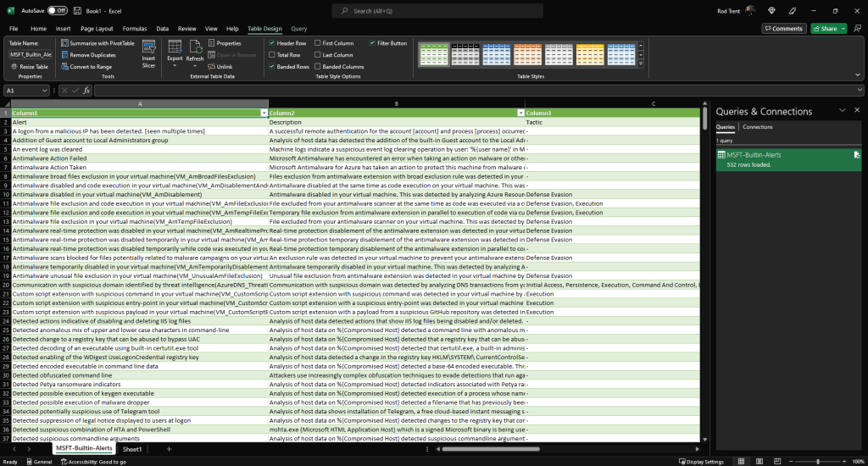Image resolution: width=868 pixels, height=466 pixels.
Task: Insert a Slicer for the table
Action: pyautogui.click(x=148, y=54)
